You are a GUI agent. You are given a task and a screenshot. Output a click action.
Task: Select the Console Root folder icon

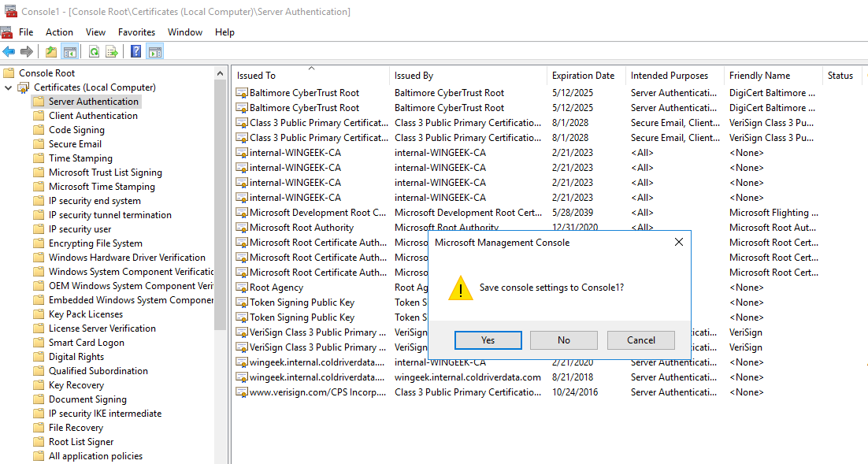point(9,73)
